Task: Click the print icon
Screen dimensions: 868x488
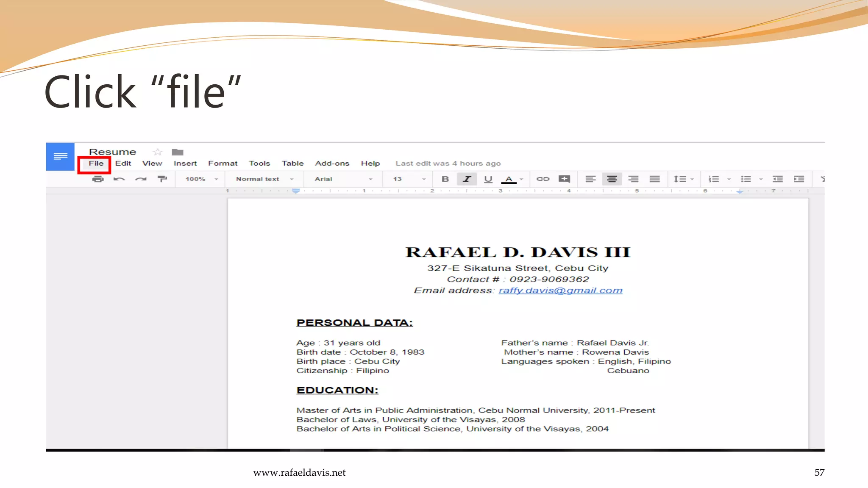Action: pyautogui.click(x=98, y=179)
